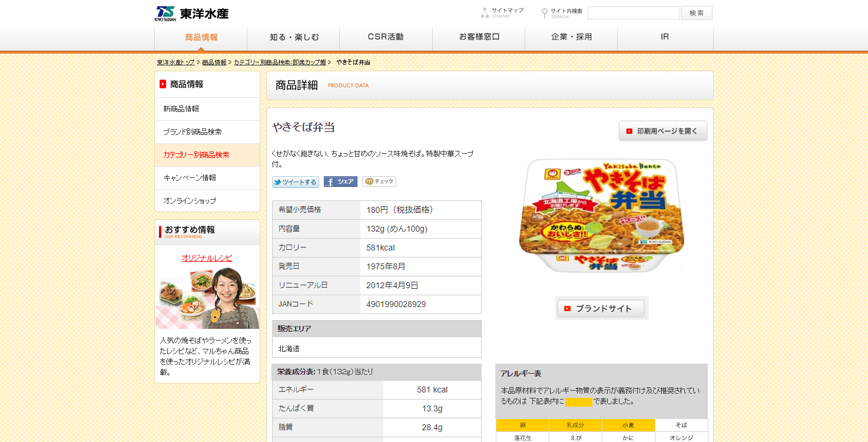Click the 卵 allergy cell
The height and width of the screenshot is (442, 868).
pos(522,425)
